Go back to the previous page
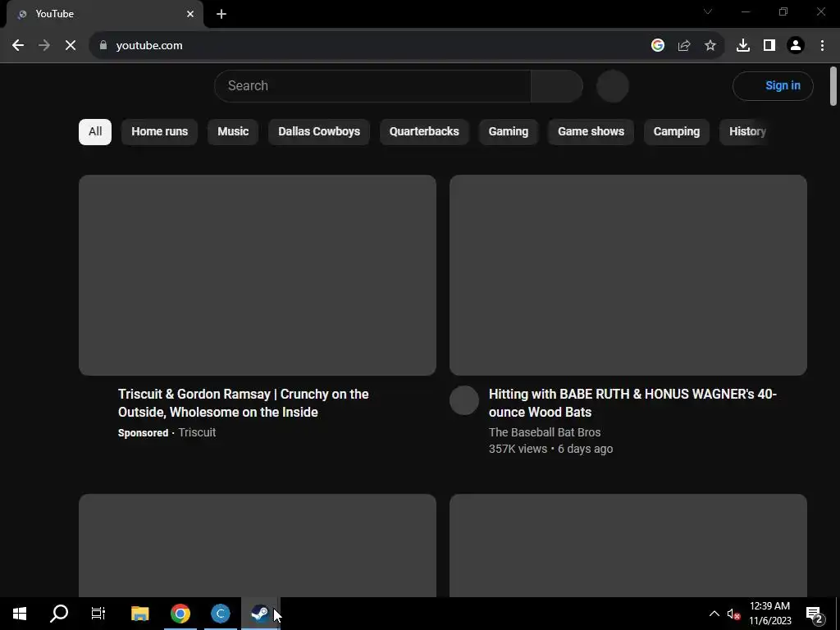Viewport: 840px width, 630px height. [x=18, y=46]
